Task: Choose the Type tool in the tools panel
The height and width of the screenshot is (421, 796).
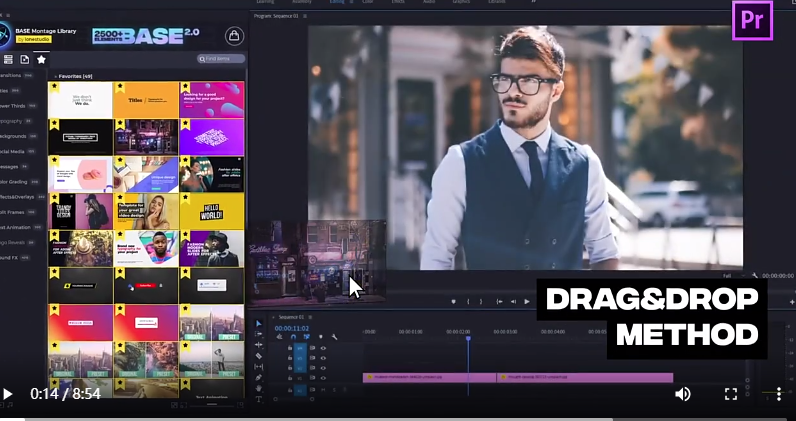Action: [x=258, y=399]
